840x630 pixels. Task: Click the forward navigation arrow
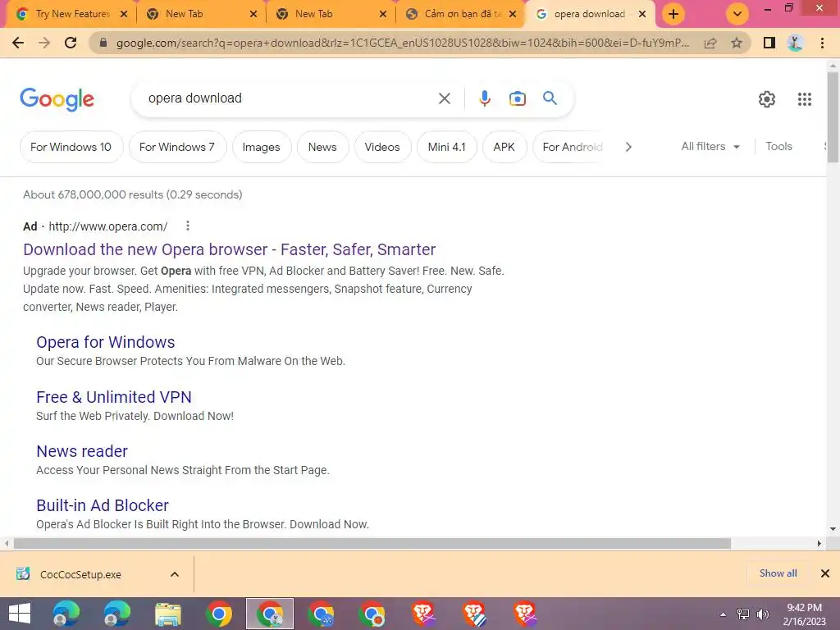[44, 43]
